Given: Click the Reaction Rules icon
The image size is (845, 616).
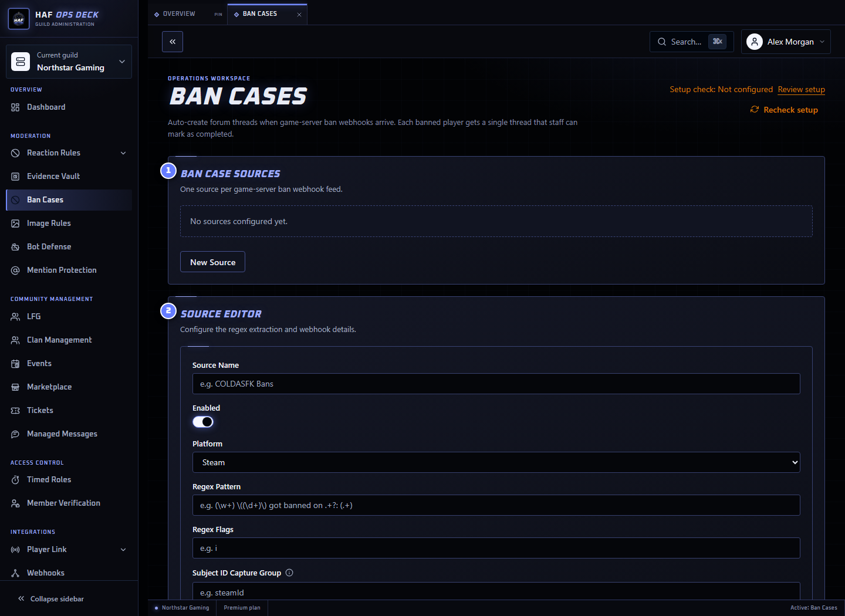Looking at the screenshot, I should [15, 153].
